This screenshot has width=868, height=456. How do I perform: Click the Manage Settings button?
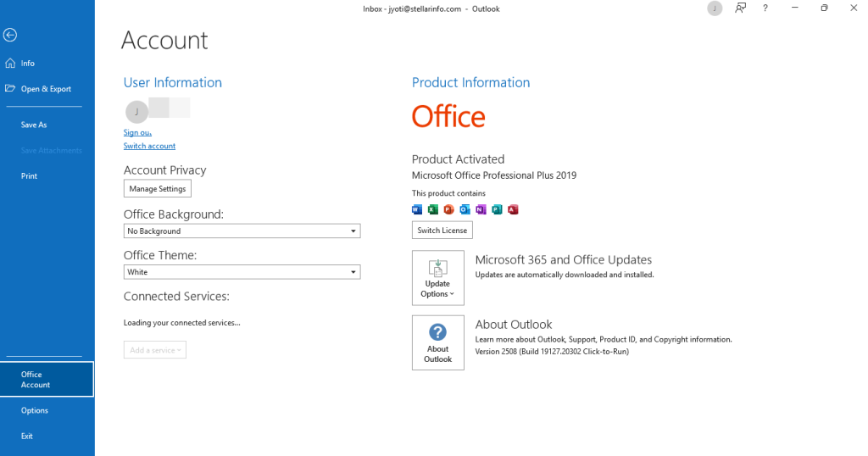coord(157,189)
